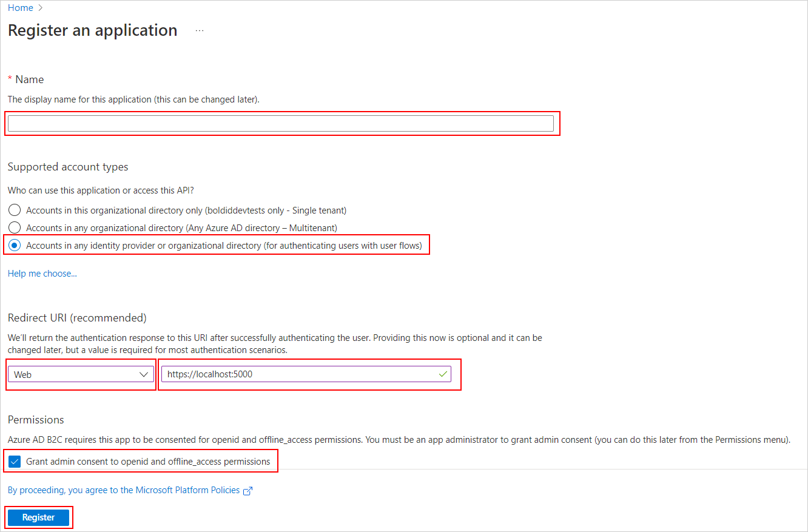Viewport: 808px width, 532px height.
Task: Click the "Register an application" page title
Action: click(x=92, y=30)
